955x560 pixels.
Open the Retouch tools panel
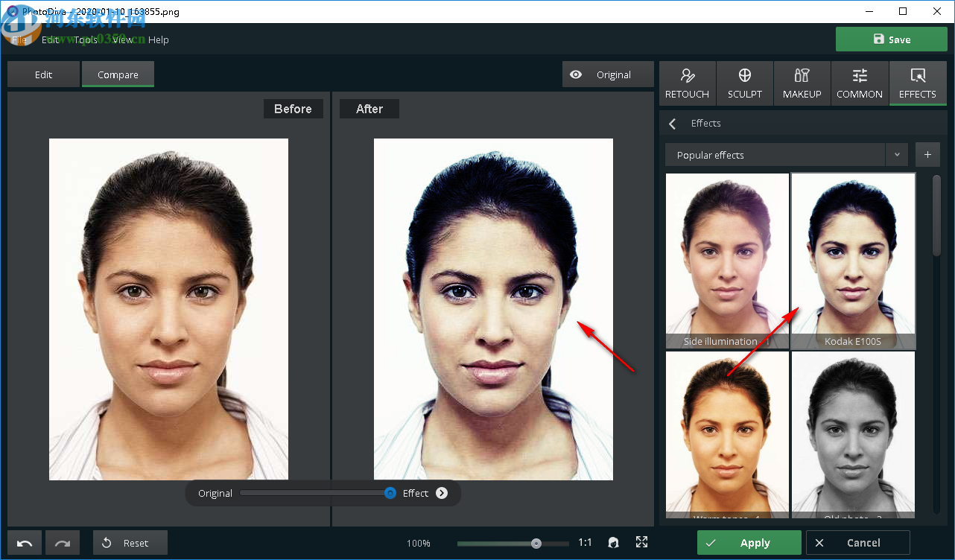(x=687, y=83)
